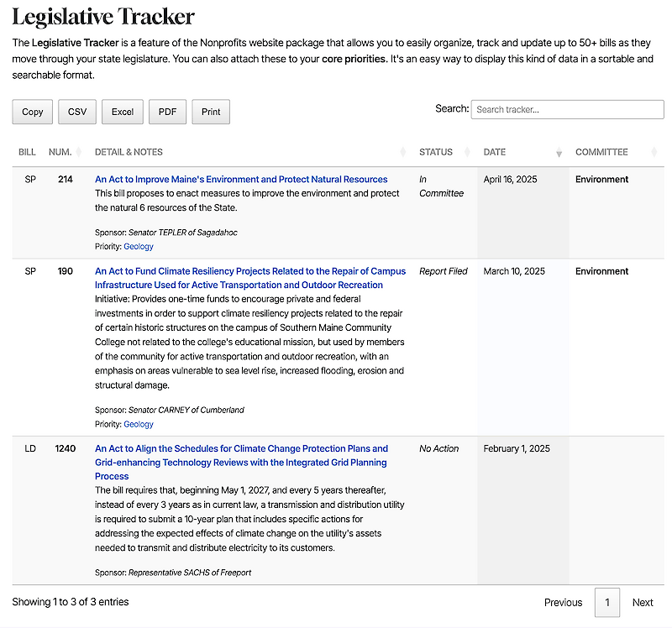Viewport: 672px width, 628px height.
Task: Click the Copy export button
Action: point(33,112)
